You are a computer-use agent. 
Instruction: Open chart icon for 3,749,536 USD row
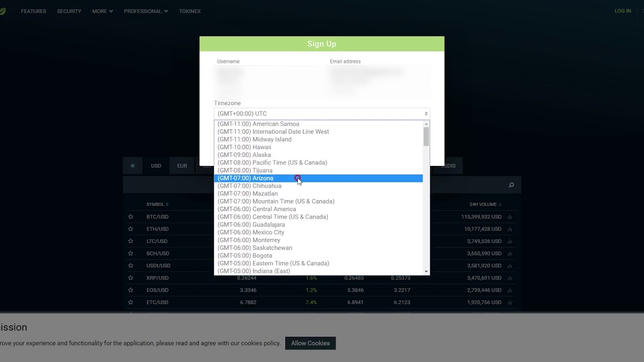(x=510, y=241)
